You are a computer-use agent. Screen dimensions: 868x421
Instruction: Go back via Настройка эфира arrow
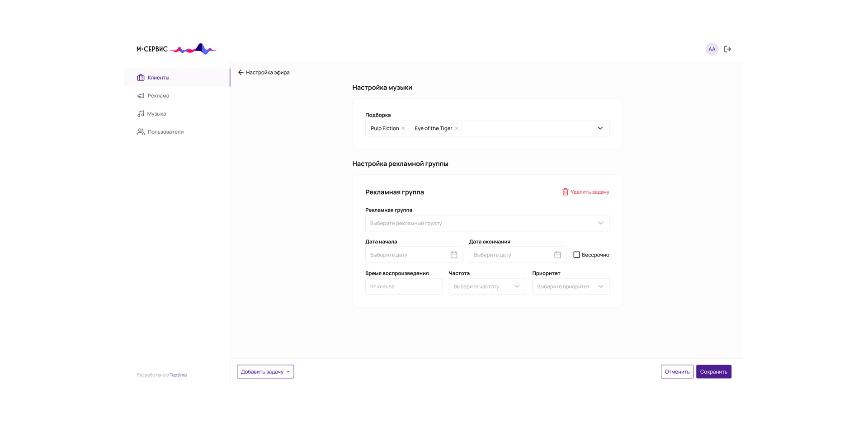pos(240,72)
